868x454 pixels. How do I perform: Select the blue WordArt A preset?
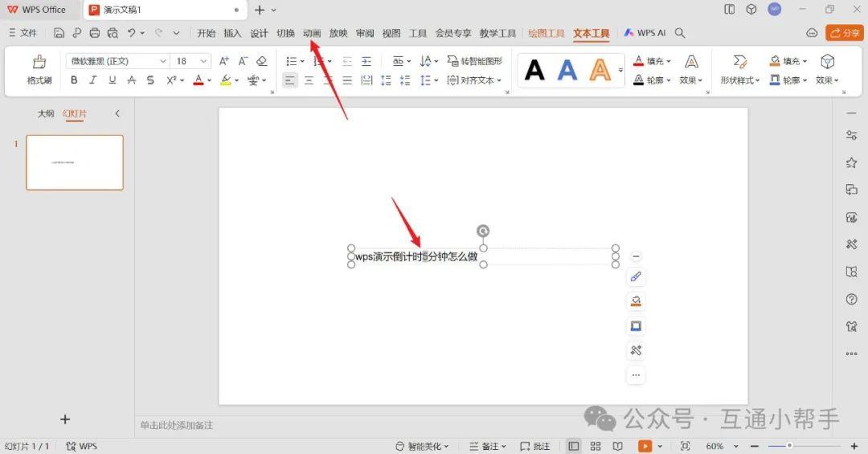567,71
